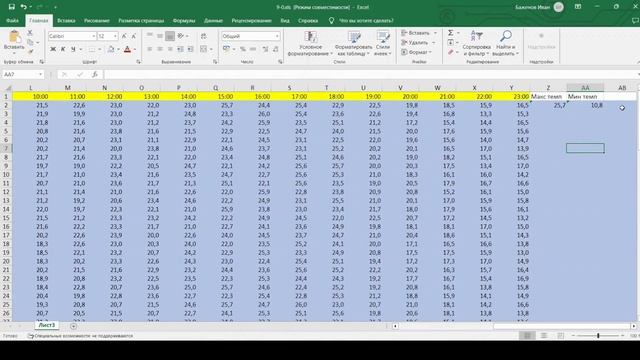The height and width of the screenshot is (360, 640).
Task: Open the Calibri font name dropdown
Action: click(93, 36)
